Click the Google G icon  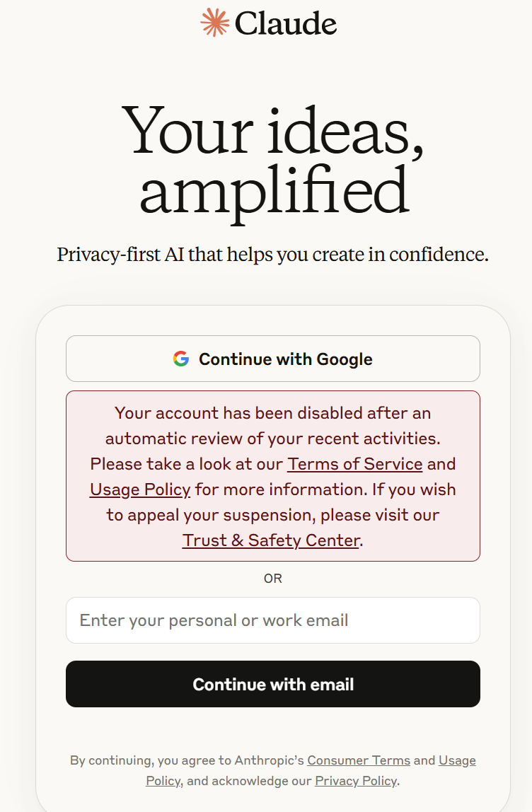[x=181, y=359]
